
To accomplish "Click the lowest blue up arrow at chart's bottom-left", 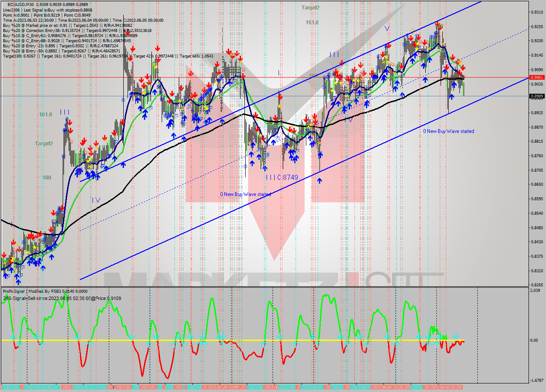I will (17, 281).
